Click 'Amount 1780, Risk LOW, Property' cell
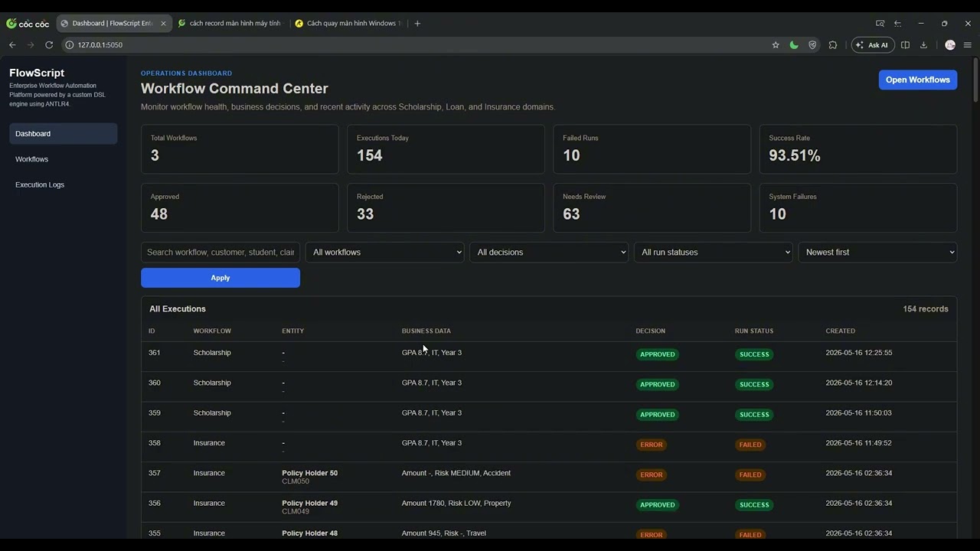This screenshot has width=980, height=551. (456, 503)
